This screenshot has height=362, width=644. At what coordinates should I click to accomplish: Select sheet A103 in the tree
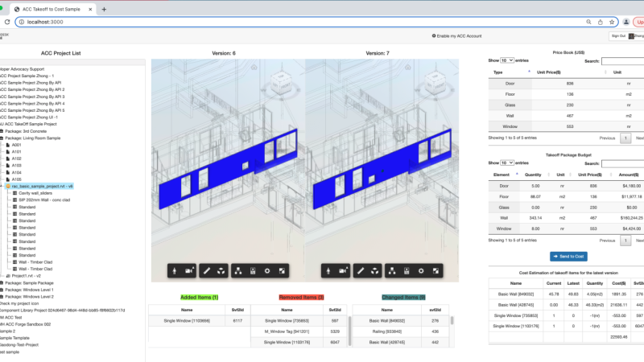click(x=16, y=166)
